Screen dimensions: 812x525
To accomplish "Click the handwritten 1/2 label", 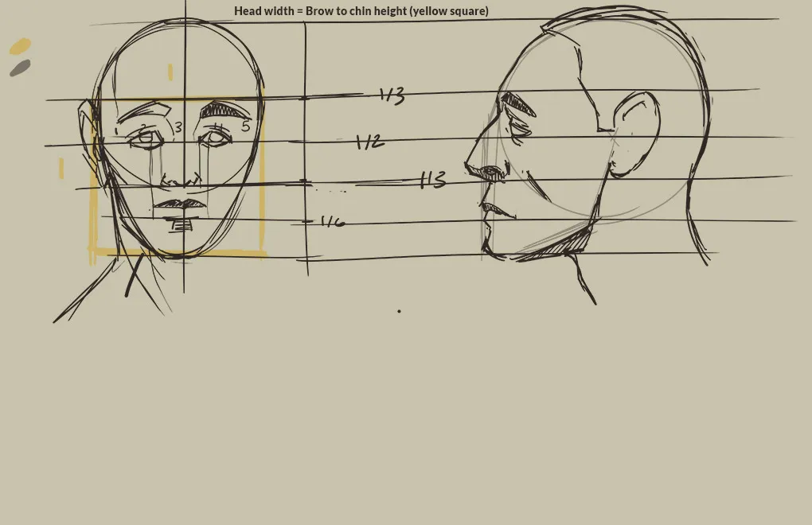I will click(369, 142).
